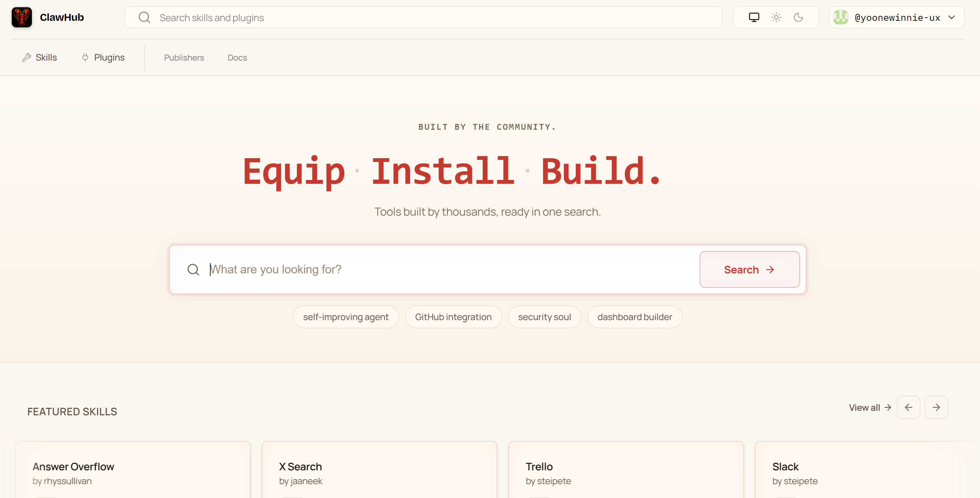Show next featured skills with right arrow
This screenshot has width=980, height=498.
[x=936, y=408]
